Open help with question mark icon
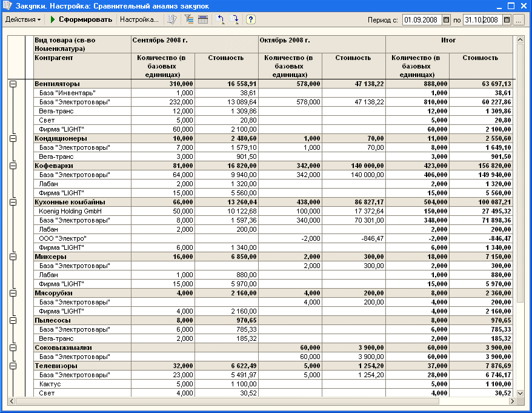Image resolution: width=532 pixels, height=413 pixels. [x=250, y=19]
